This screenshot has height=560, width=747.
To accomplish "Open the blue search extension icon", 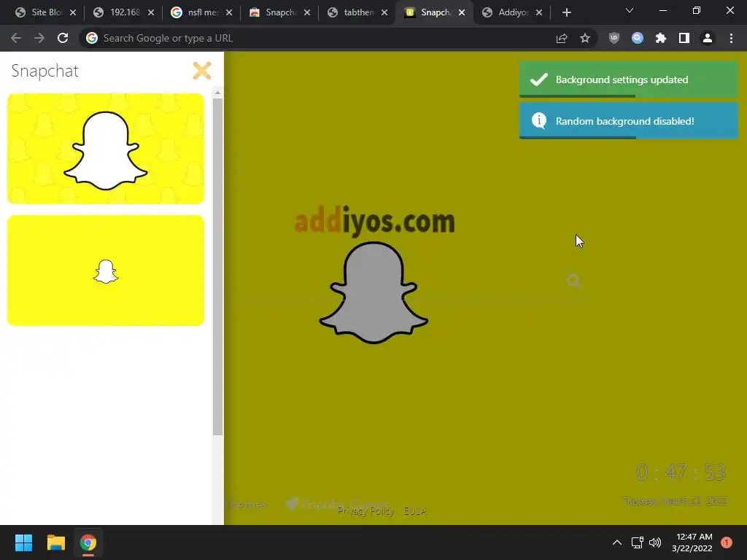I will click(x=638, y=38).
